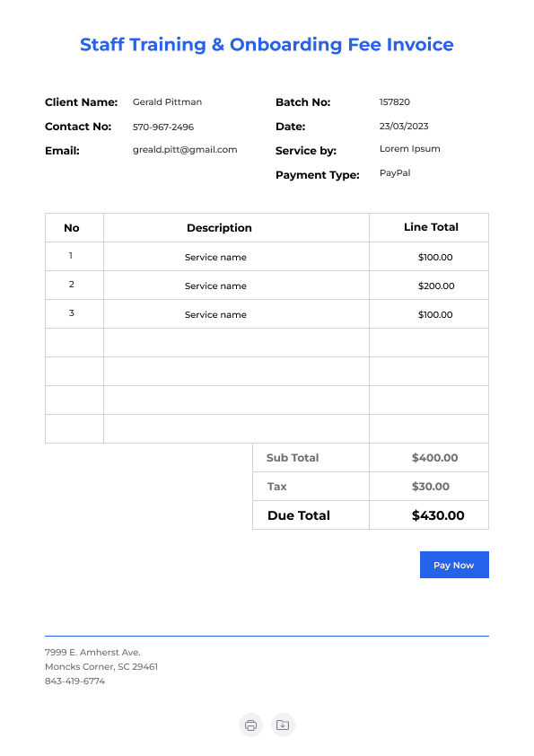Click the Batch No value 157820

tap(394, 101)
